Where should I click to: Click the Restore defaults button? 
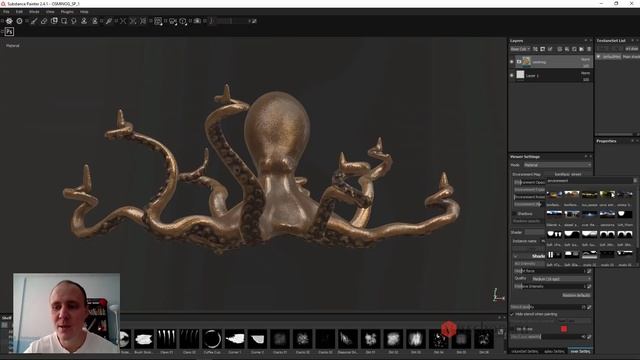click(576, 295)
